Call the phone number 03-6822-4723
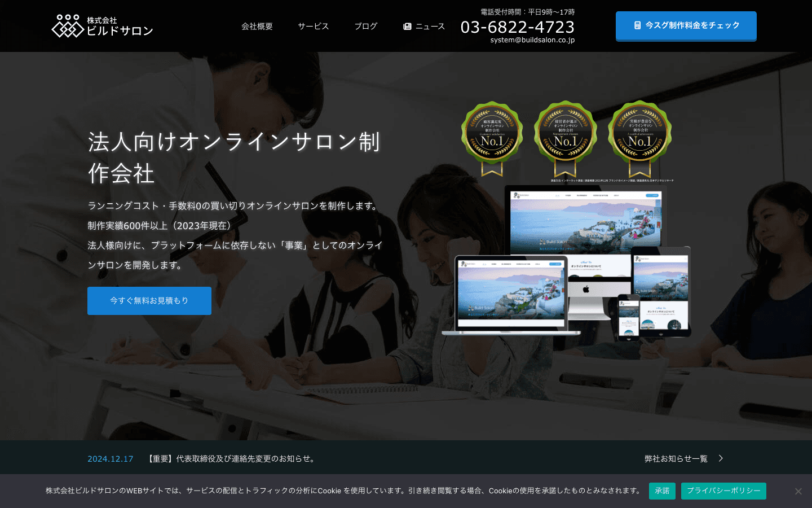 click(518, 27)
